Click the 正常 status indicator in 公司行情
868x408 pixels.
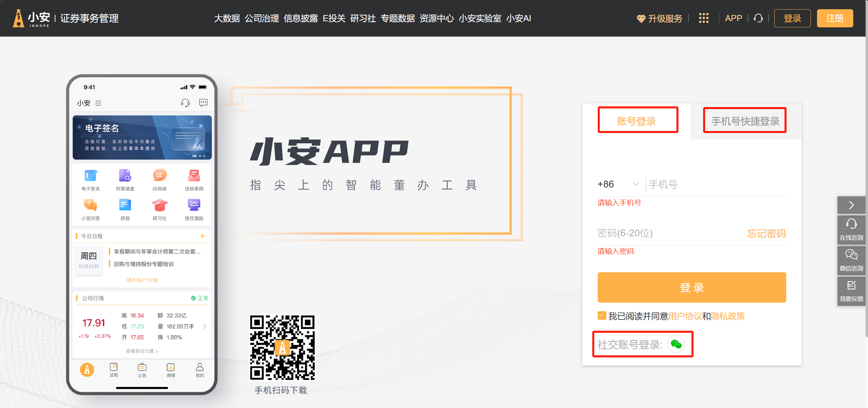[199, 298]
